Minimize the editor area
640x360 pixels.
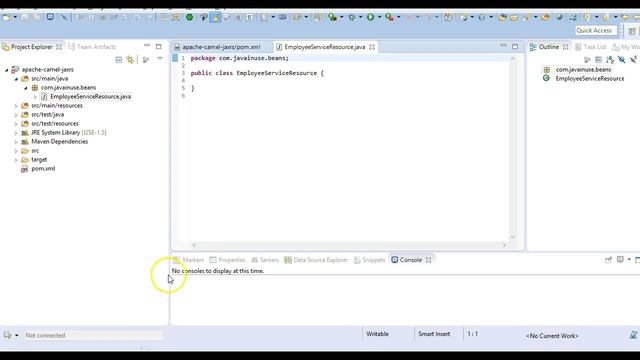[x=503, y=46]
